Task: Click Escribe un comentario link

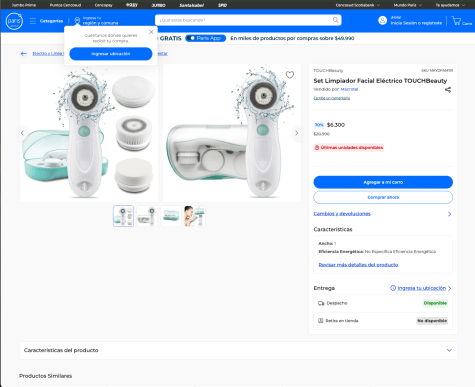Action: point(332,98)
